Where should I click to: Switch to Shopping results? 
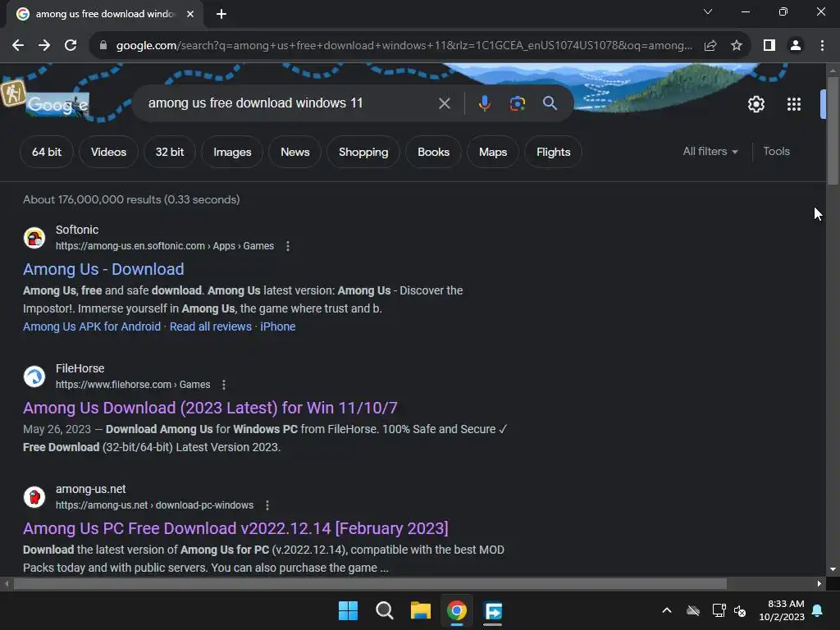363,152
